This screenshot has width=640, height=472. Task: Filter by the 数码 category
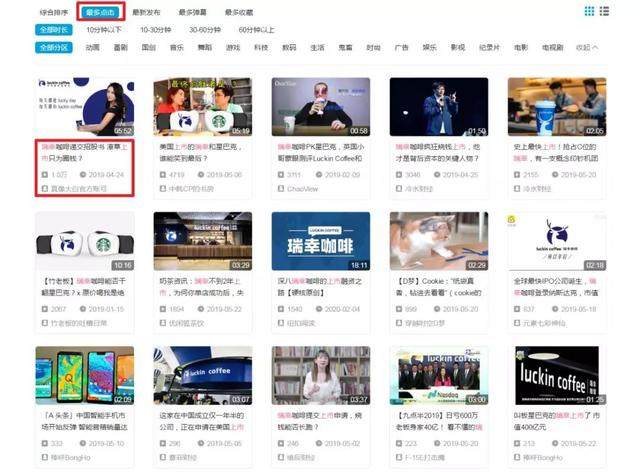point(289,47)
